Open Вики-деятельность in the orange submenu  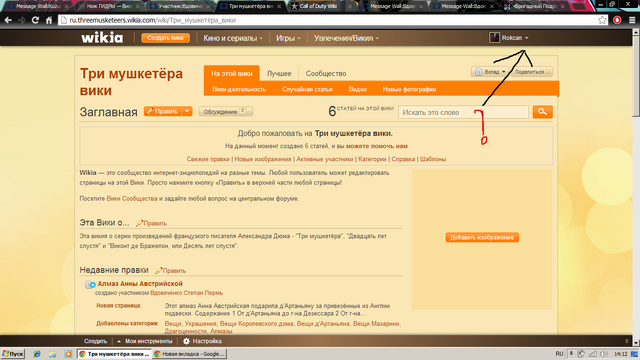[239, 89]
